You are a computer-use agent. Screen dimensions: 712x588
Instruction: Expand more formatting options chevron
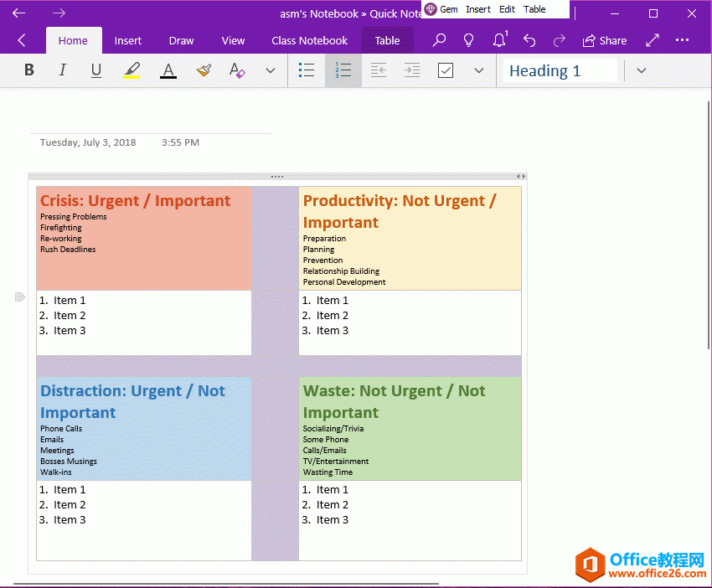[270, 70]
